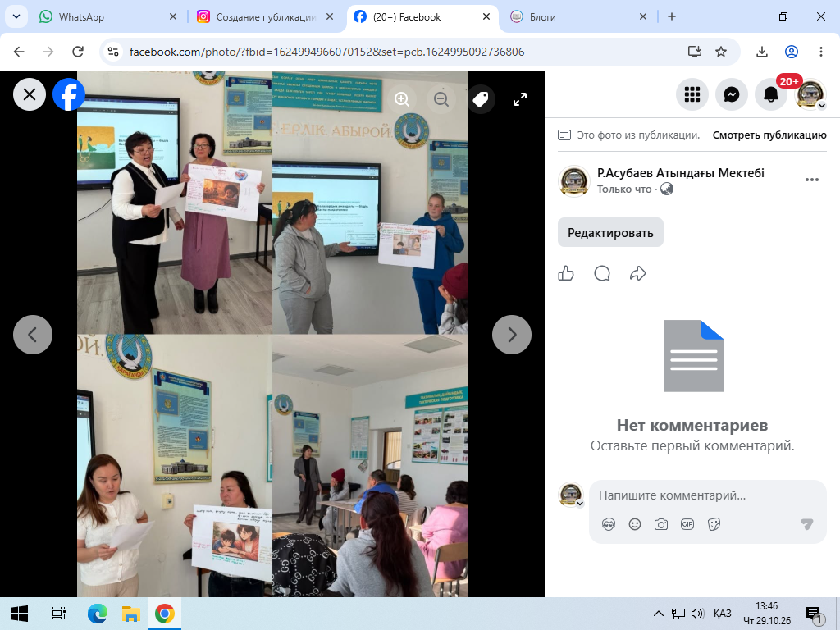Open the Facebook menu grid icon

point(692,95)
